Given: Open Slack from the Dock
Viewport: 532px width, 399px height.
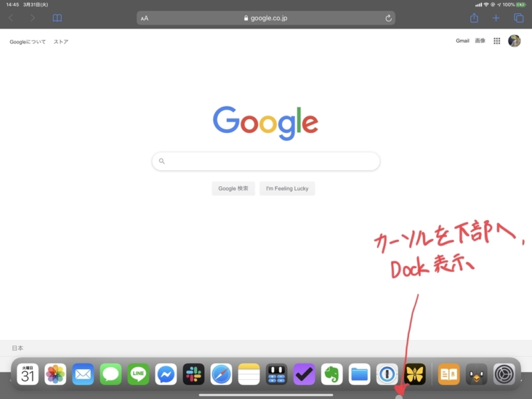Looking at the screenshot, I should [194, 374].
